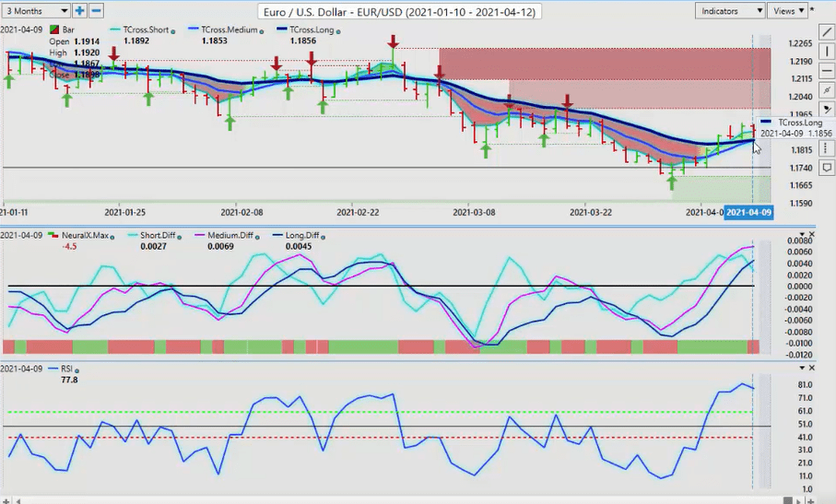
Task: Select the comment bubble annotation tool
Action: (x=827, y=168)
